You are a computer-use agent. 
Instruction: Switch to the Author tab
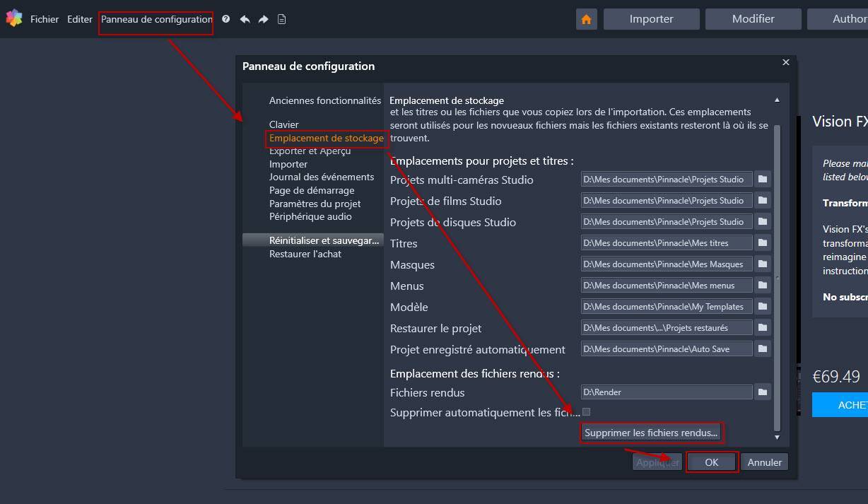pos(838,19)
